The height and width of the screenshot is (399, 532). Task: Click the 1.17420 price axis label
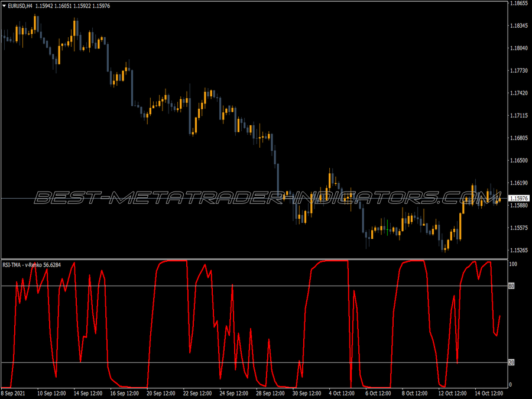click(x=519, y=93)
